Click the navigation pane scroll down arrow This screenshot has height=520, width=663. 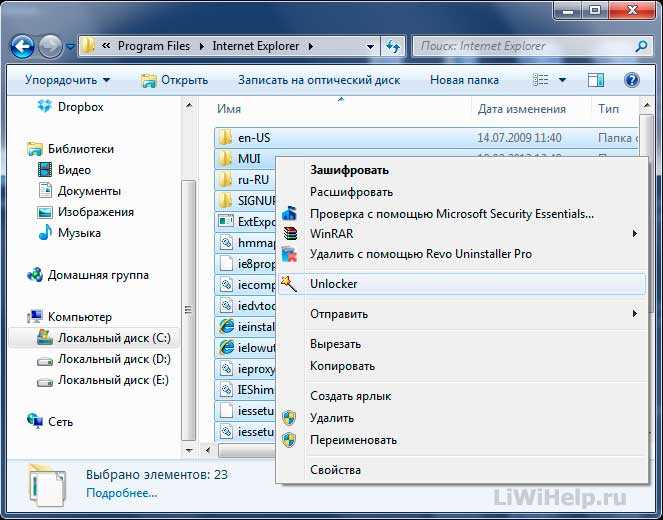point(189,450)
